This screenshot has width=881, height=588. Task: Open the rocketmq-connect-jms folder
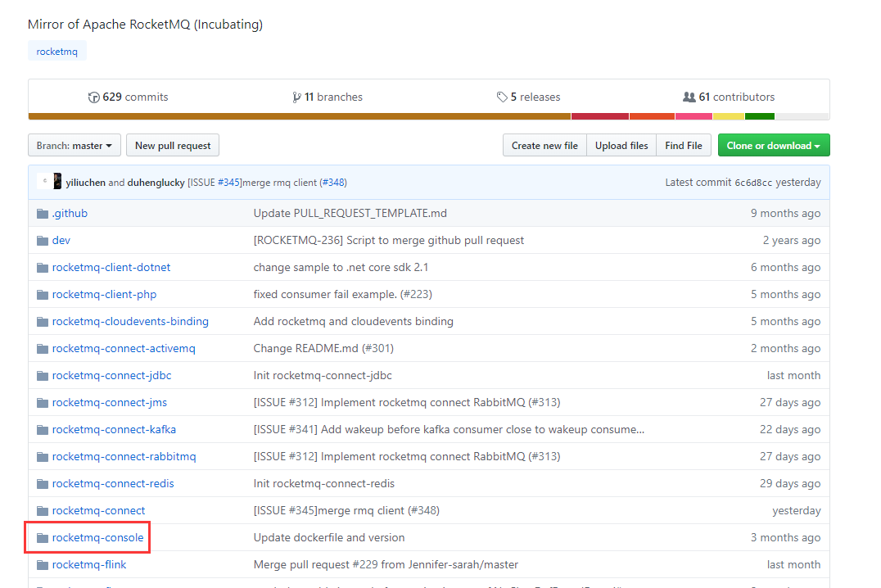[110, 402]
